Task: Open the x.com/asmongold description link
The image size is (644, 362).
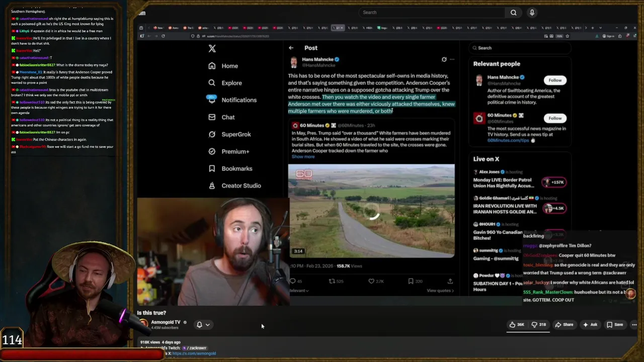Action: pyautogui.click(x=194, y=353)
